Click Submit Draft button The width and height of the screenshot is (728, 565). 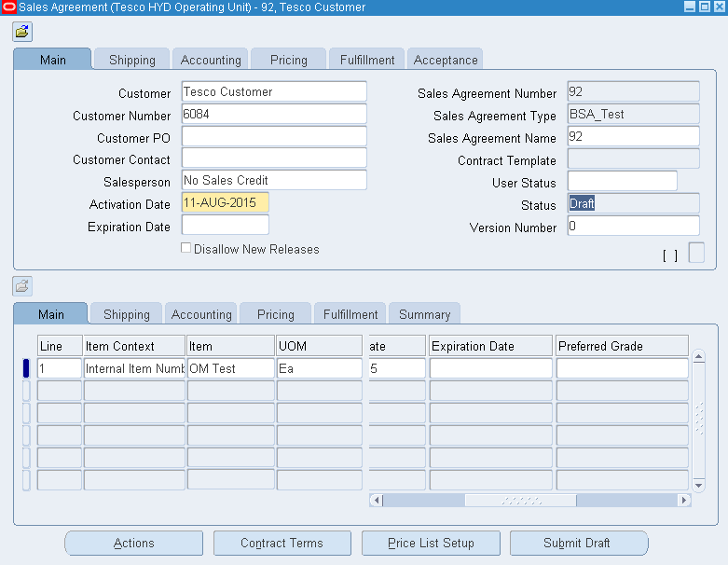tap(579, 543)
